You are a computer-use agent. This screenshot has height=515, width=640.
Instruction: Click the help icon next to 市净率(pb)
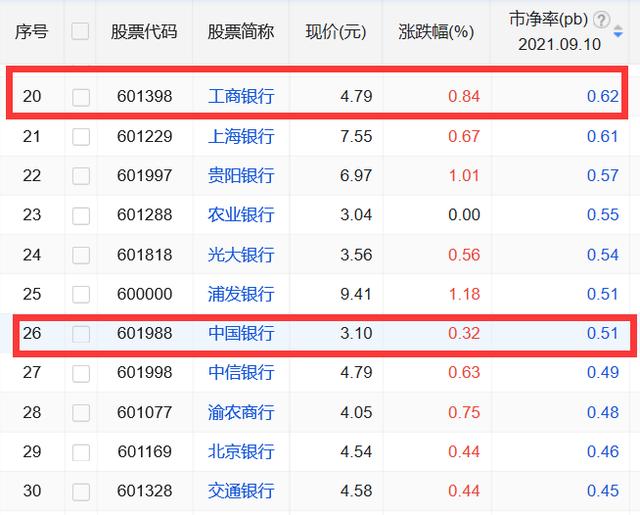tap(601, 20)
